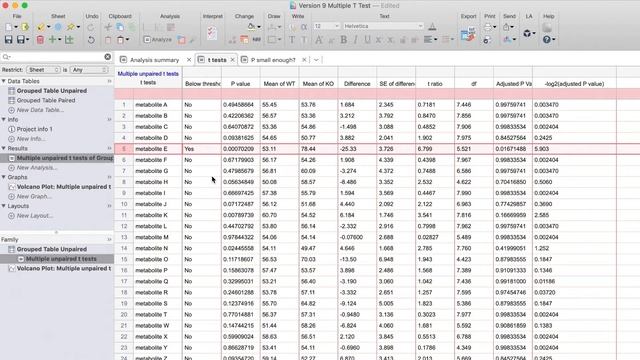
Task: Click the Copy clipboard icon
Action: click(x=120, y=27)
